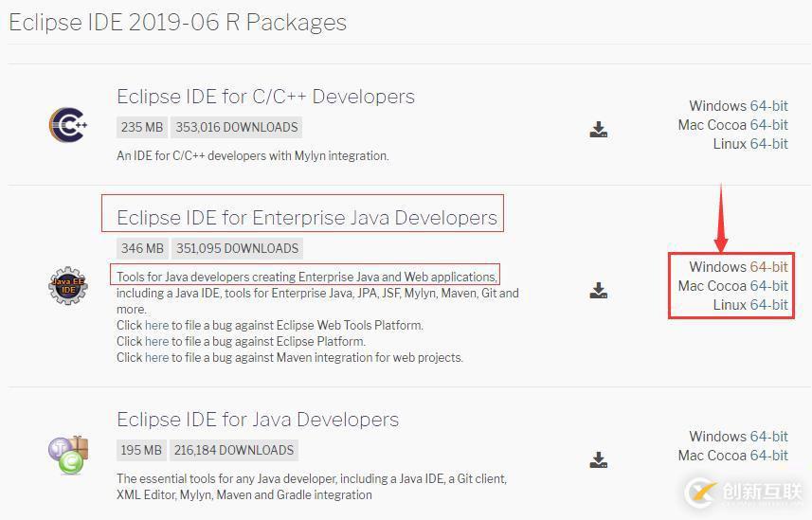Open Eclipse IDE for Java Developers title
The width and height of the screenshot is (812, 520).
258,420
